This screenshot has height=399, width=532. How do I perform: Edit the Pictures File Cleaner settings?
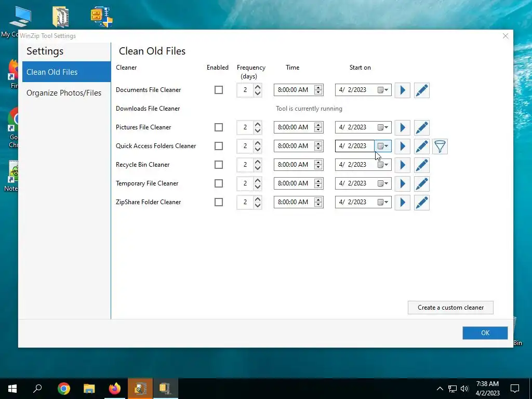click(x=422, y=128)
